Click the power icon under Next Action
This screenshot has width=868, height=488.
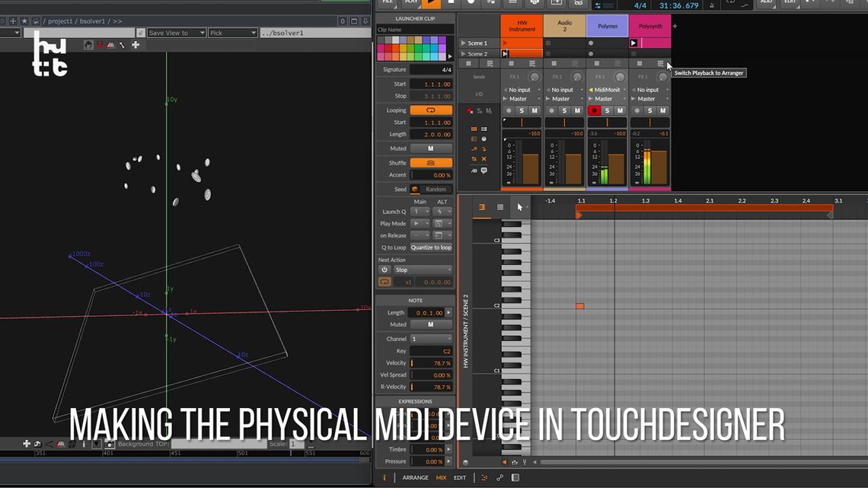385,270
